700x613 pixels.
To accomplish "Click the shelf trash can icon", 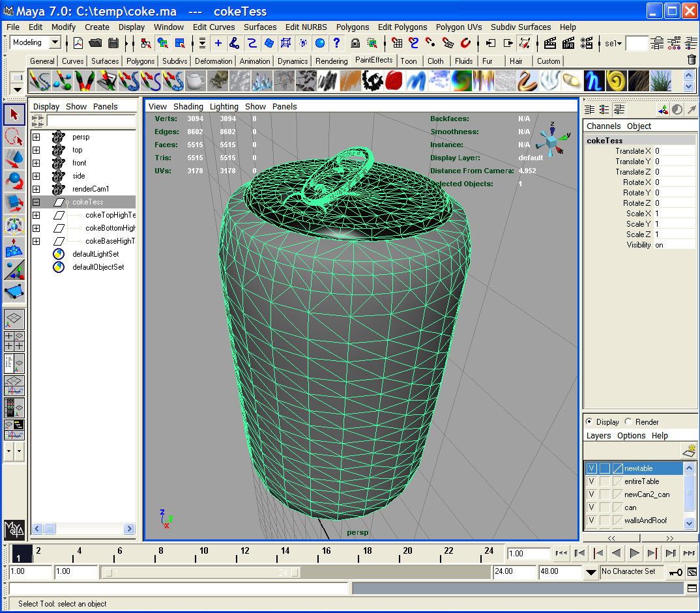I will [692, 60].
